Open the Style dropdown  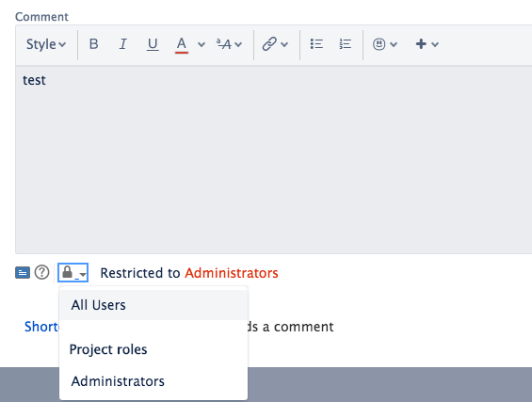click(46, 44)
